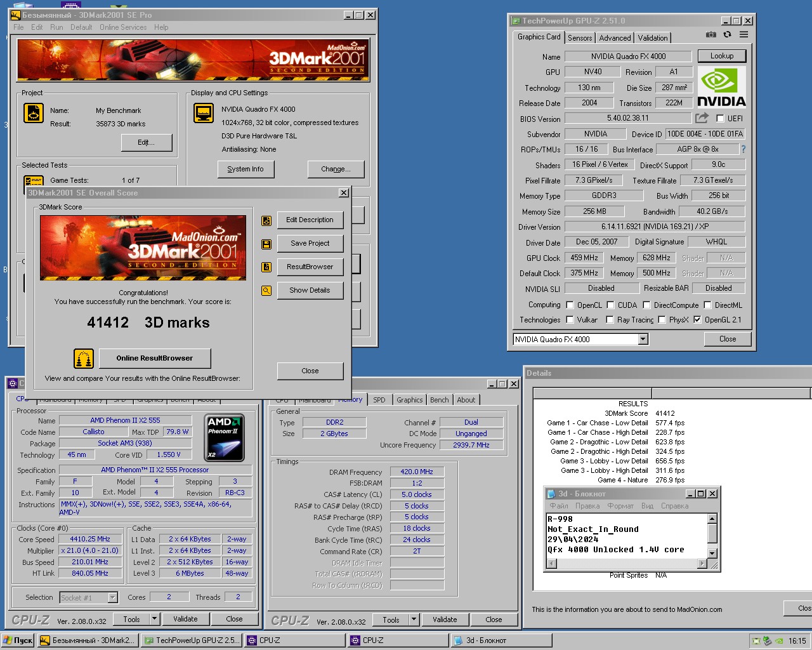This screenshot has height=650, width=812.
Task: Switch to Bench tab in right CPU-Z
Action: [x=440, y=400]
